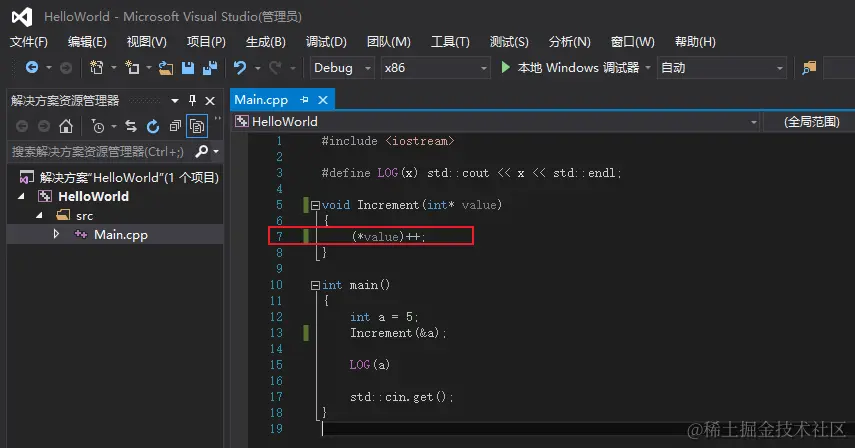Open the 项目(P) menu
This screenshot has width=855, height=448.
pyautogui.click(x=206, y=41)
